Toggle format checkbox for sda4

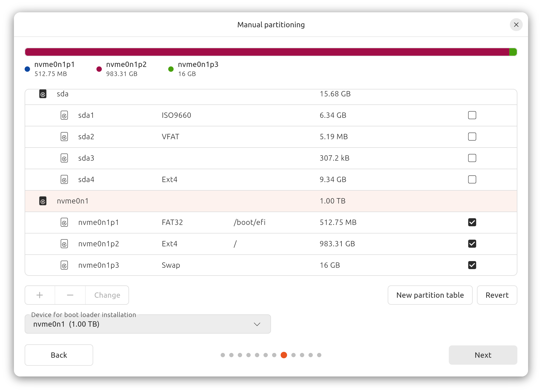[x=472, y=180]
